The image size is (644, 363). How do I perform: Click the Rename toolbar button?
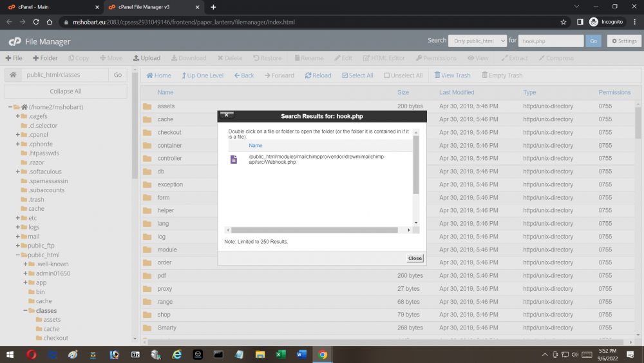pos(309,58)
